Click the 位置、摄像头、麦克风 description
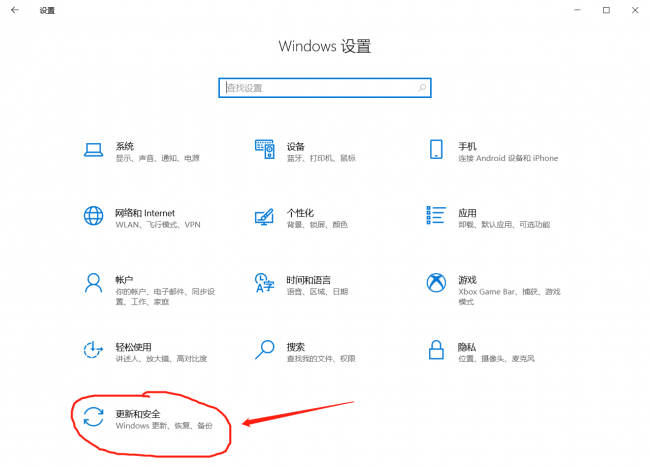Image resolution: width=650 pixels, height=467 pixels. [x=497, y=358]
